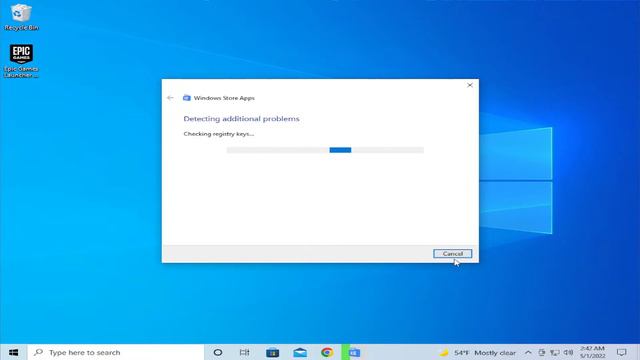Viewport: 640px width, 360px height.
Task: Launch Google Chrome from taskbar
Action: pos(327,352)
